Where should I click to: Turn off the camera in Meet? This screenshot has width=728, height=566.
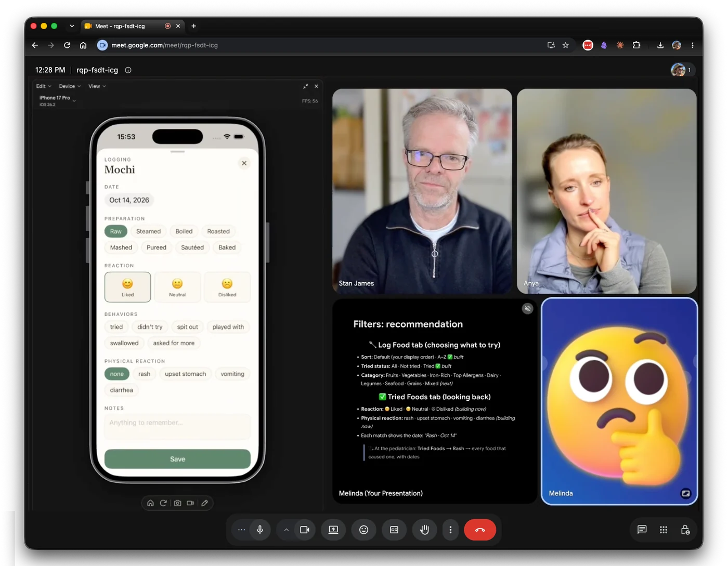click(305, 530)
